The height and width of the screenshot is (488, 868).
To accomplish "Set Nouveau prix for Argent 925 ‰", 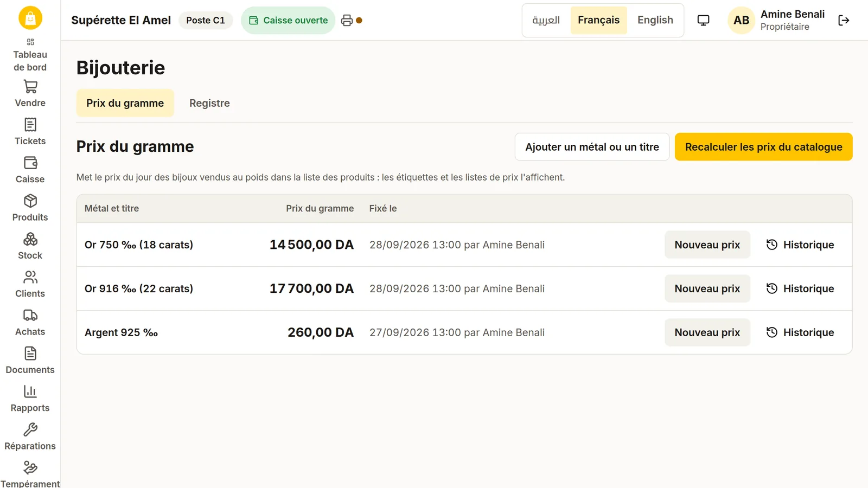I will tap(707, 332).
